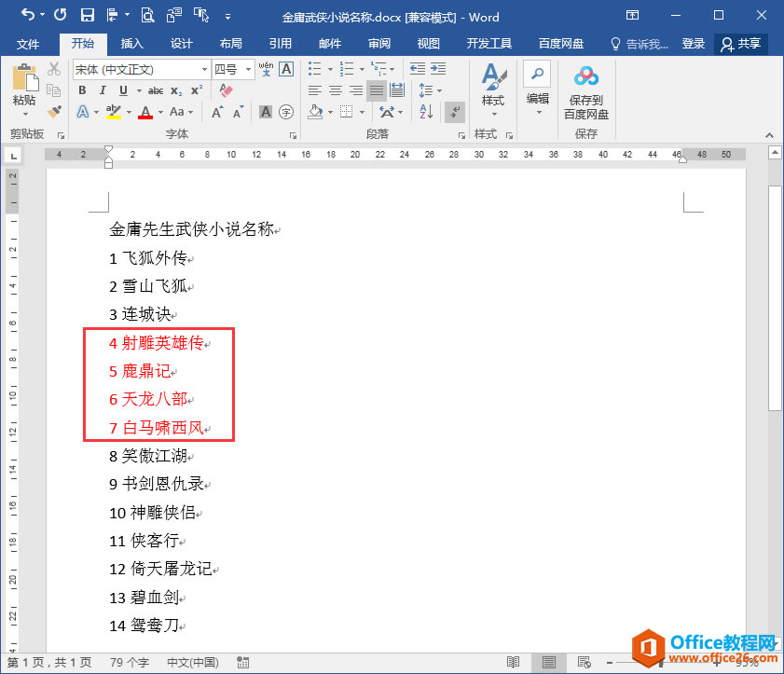Toggle Italic formatting
This screenshot has height=674, width=784.
pyautogui.click(x=103, y=90)
